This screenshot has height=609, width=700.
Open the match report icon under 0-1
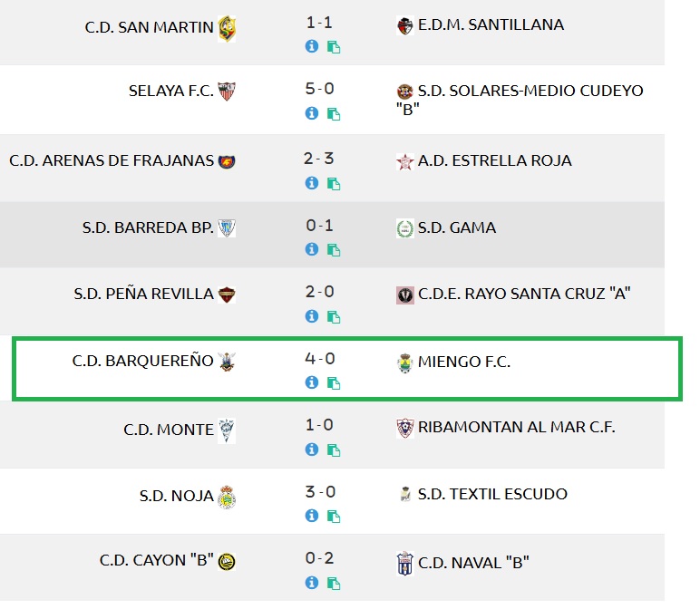click(x=333, y=250)
